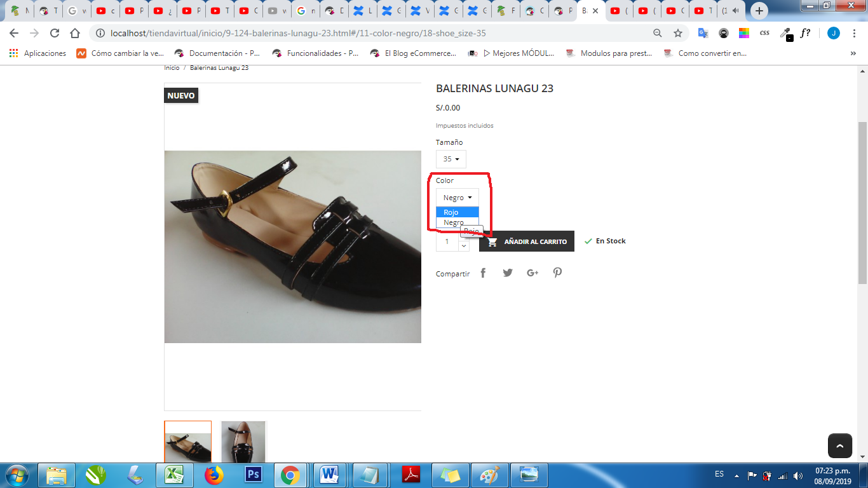Select the first side-view shoe thumbnail

pos(187,442)
